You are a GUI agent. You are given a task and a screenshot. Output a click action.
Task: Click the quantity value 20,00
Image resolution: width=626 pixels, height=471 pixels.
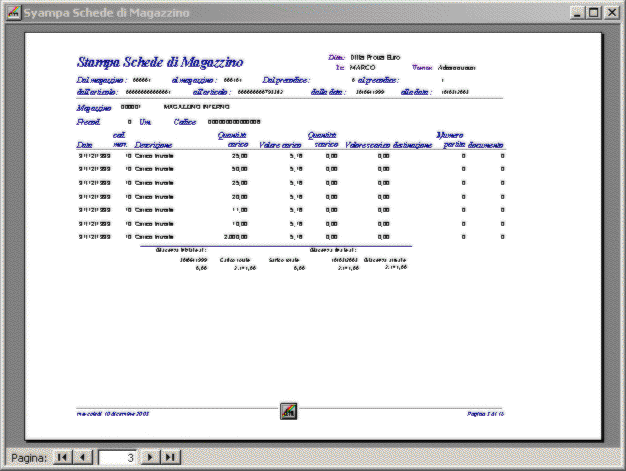(x=240, y=197)
